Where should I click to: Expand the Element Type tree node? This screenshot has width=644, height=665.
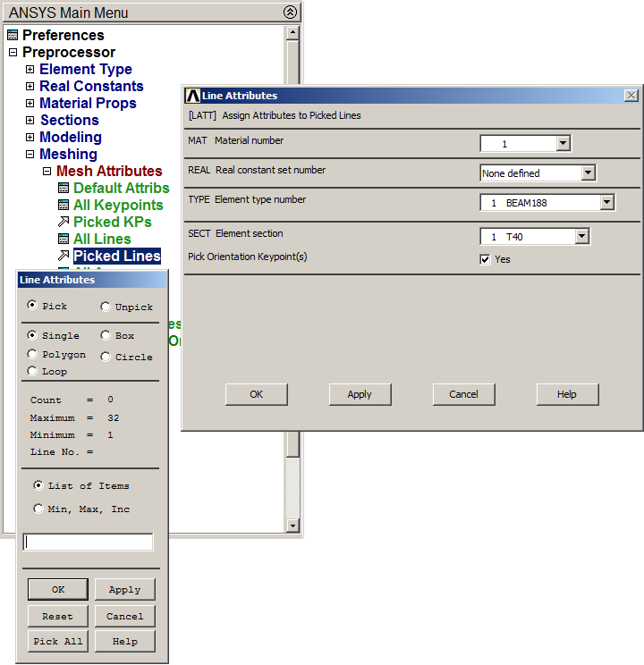[x=30, y=70]
